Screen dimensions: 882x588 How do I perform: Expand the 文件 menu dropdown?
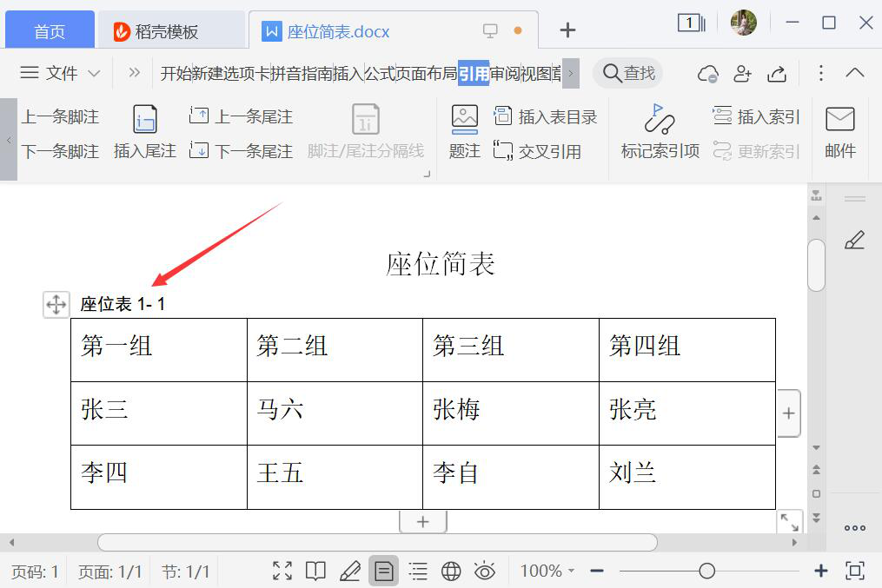61,74
